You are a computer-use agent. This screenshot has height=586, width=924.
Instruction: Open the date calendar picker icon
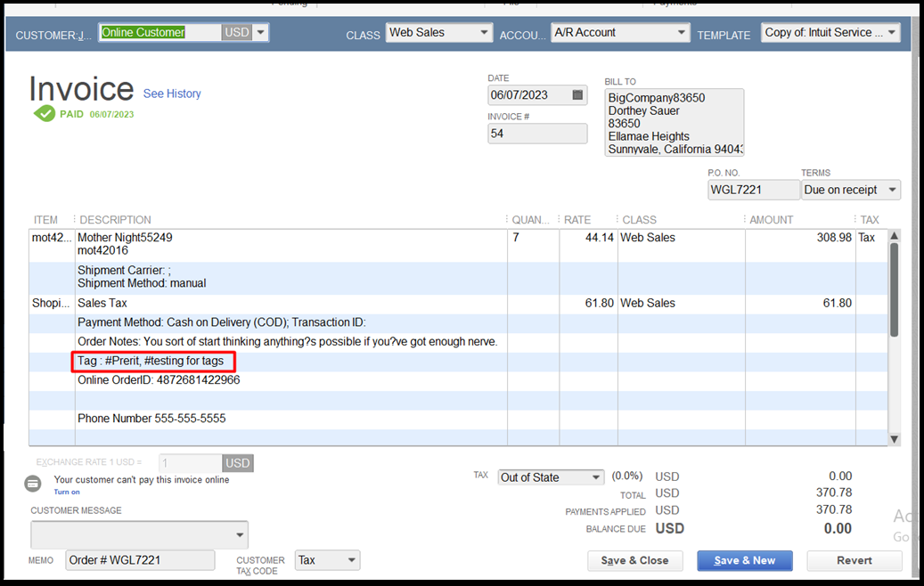tap(577, 95)
